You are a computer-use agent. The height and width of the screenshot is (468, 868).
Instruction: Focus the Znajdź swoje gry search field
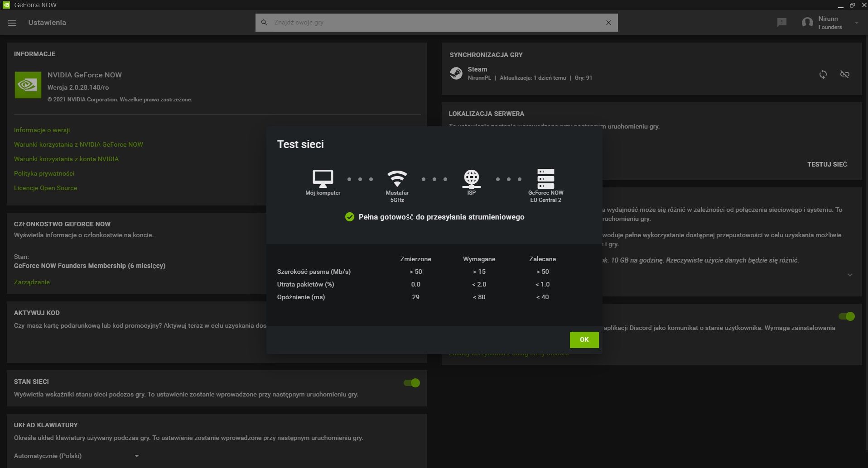(436, 23)
